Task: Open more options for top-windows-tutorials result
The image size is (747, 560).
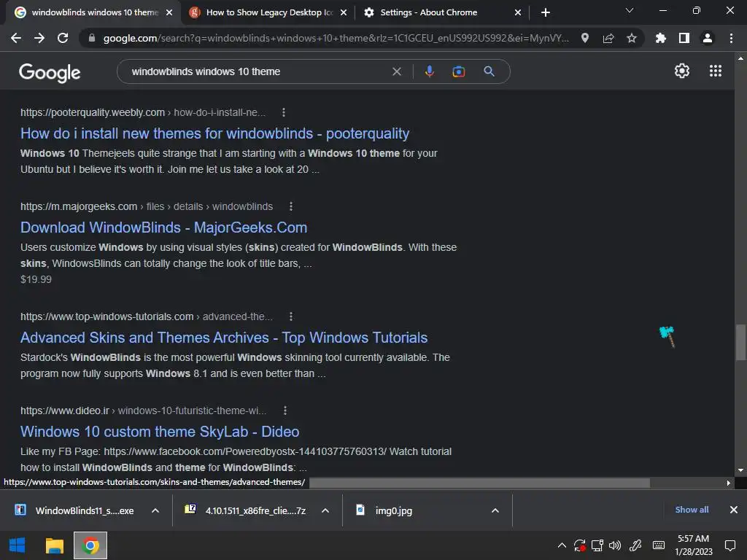Action: [x=291, y=316]
